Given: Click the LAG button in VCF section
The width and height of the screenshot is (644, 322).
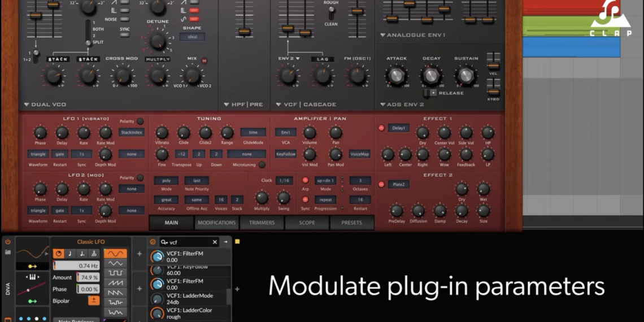Looking at the screenshot, I should (x=323, y=59).
